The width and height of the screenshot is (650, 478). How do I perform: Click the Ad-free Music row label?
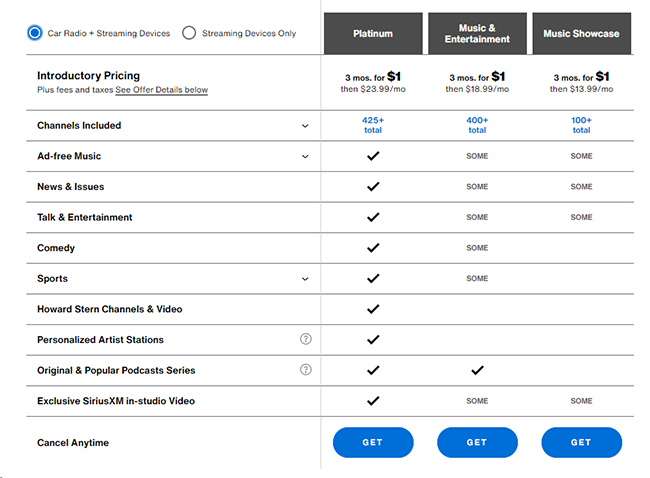pos(69,156)
